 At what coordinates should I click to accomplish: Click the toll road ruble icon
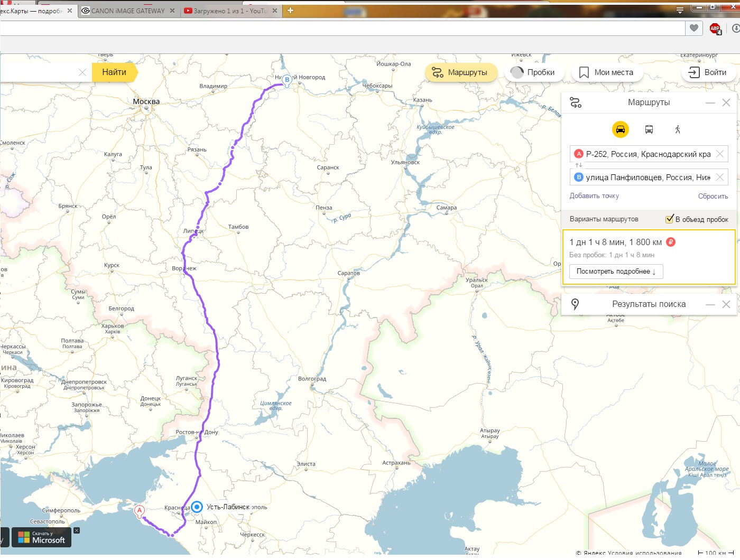pos(671,242)
